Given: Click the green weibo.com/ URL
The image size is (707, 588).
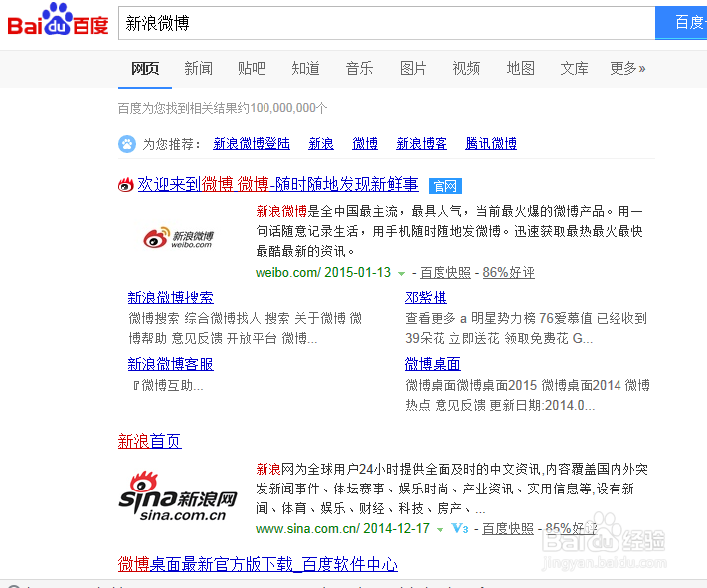Looking at the screenshot, I should (288, 273).
